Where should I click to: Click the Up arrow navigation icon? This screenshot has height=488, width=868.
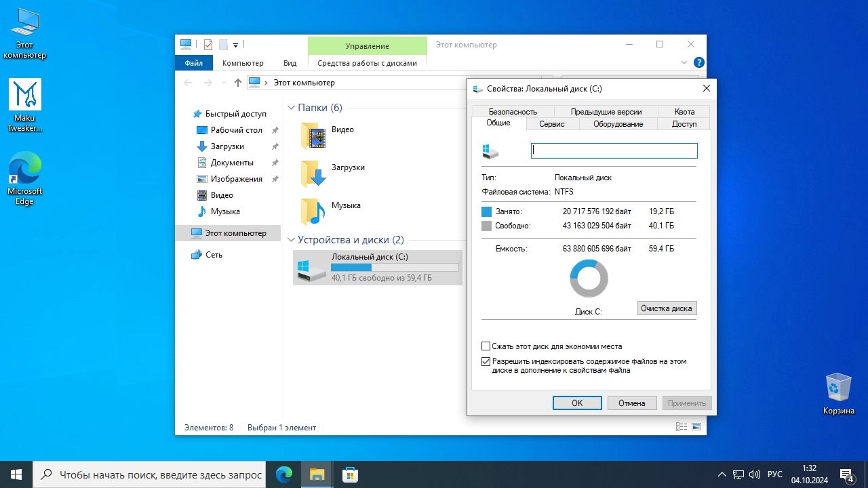point(237,83)
